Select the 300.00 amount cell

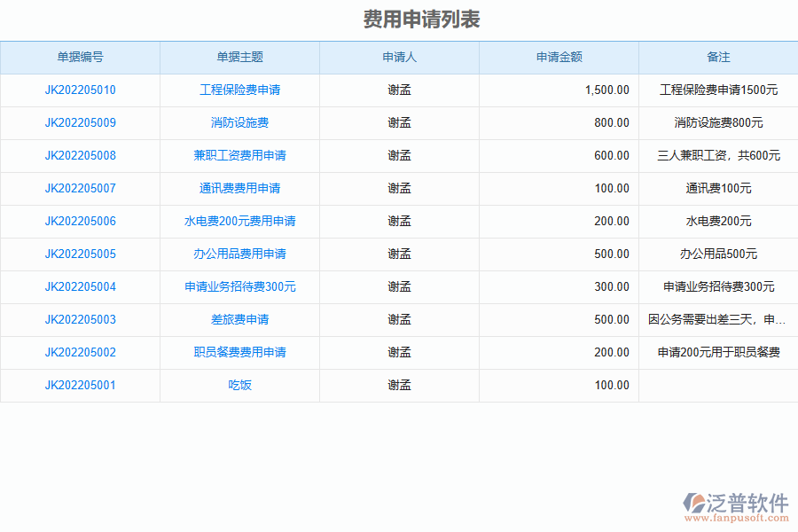coord(559,287)
